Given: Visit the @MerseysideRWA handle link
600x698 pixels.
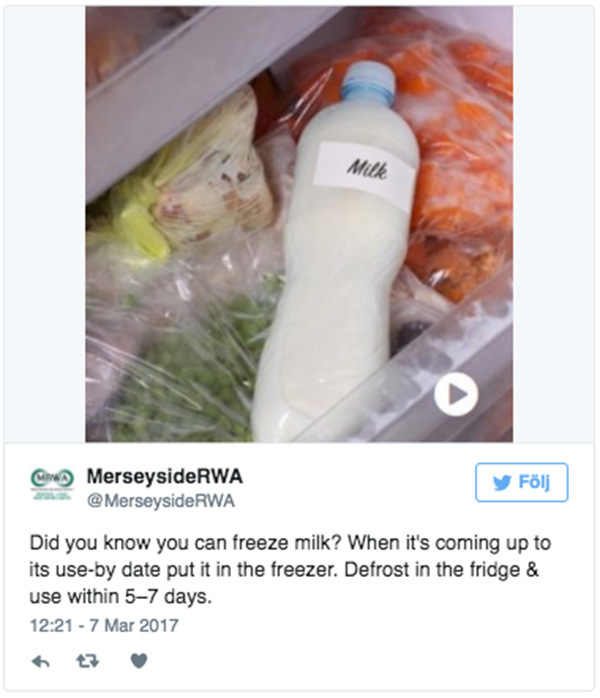Looking at the screenshot, I should tap(161, 501).
